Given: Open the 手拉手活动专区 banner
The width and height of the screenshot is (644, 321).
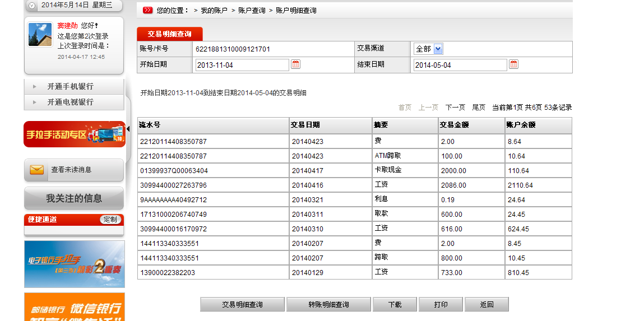Looking at the screenshot, I should (x=74, y=134).
